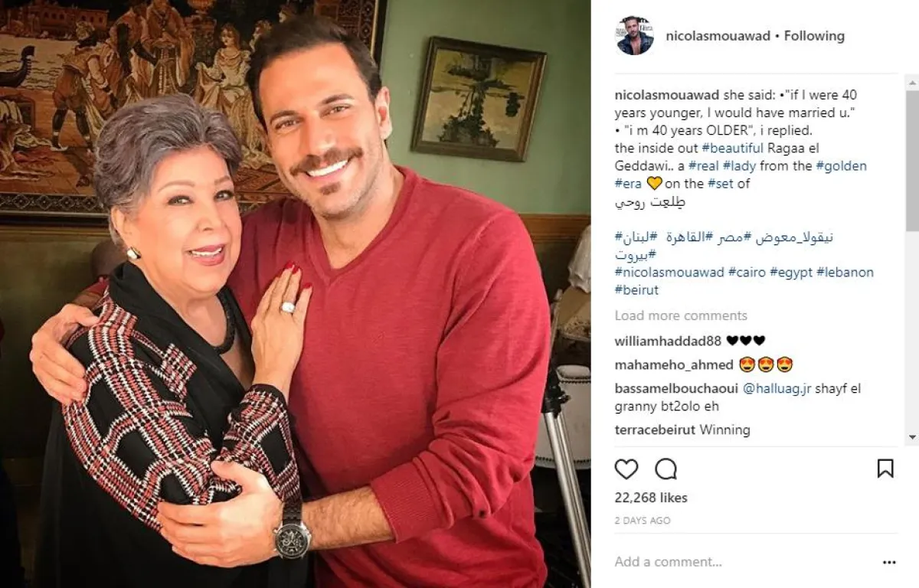
Task: Open nicolasmouawad profile picture avatar
Action: coord(635,36)
